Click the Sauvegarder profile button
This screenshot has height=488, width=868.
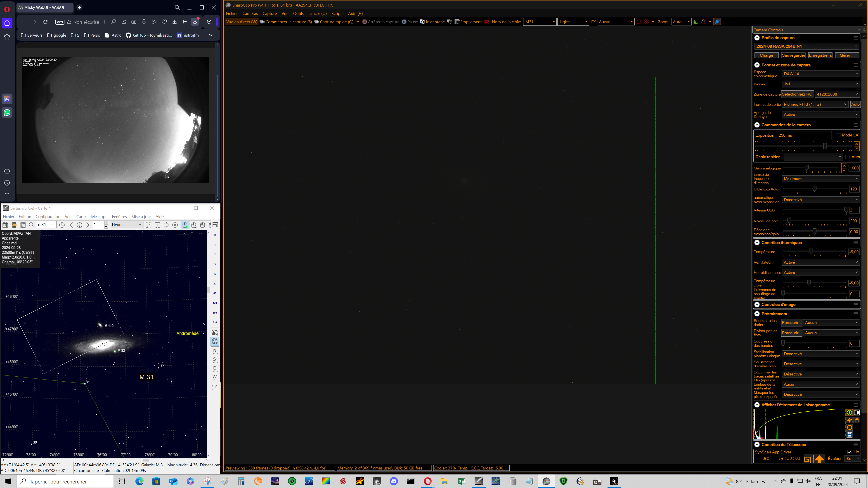point(793,55)
